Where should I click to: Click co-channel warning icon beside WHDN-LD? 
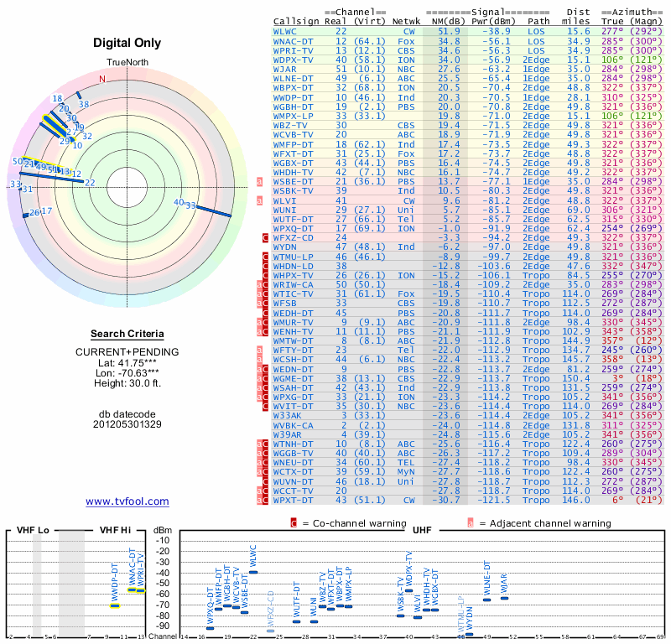[x=265, y=266]
